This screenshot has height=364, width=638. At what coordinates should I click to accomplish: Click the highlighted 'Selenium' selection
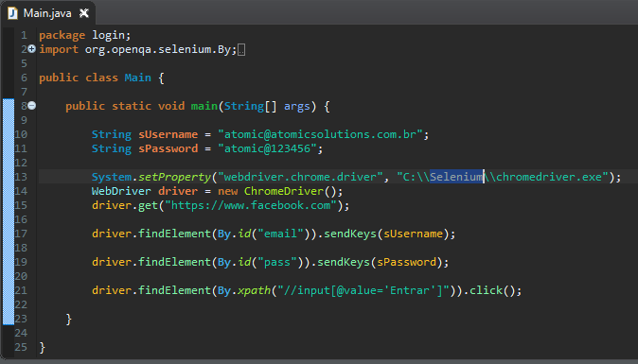coord(456,177)
